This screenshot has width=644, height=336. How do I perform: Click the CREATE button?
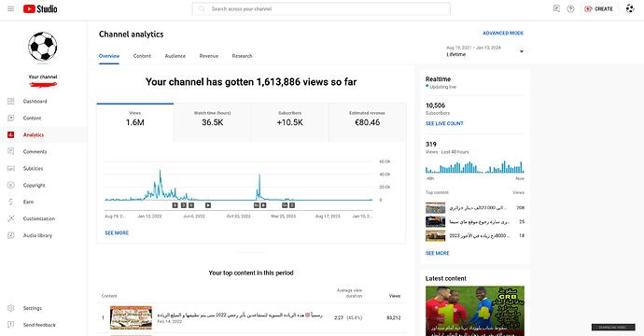[599, 8]
